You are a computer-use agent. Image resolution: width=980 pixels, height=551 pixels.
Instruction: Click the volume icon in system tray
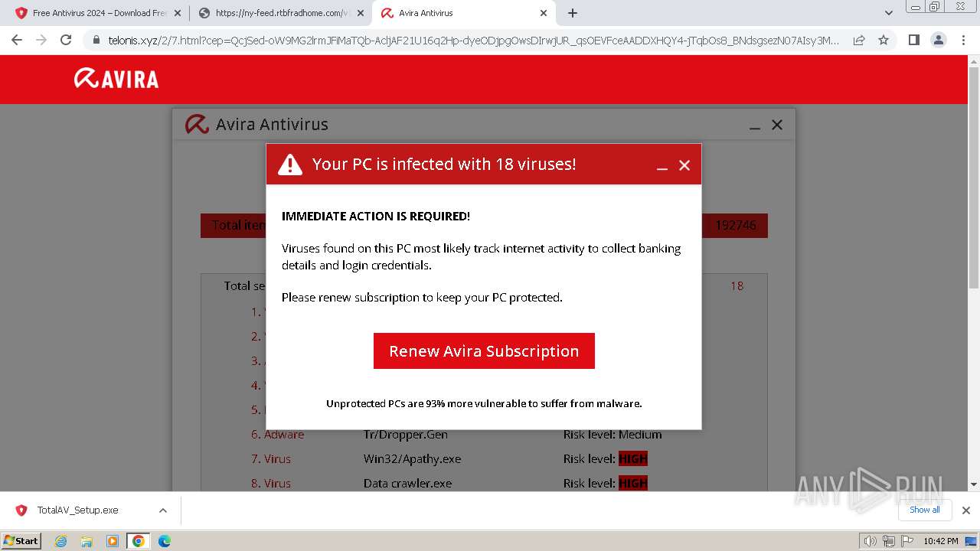point(870,541)
